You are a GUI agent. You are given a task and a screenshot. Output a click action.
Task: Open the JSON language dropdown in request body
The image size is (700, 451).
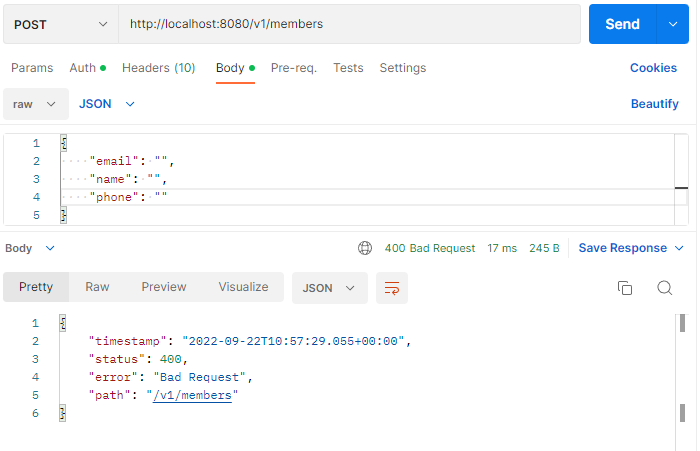click(107, 104)
